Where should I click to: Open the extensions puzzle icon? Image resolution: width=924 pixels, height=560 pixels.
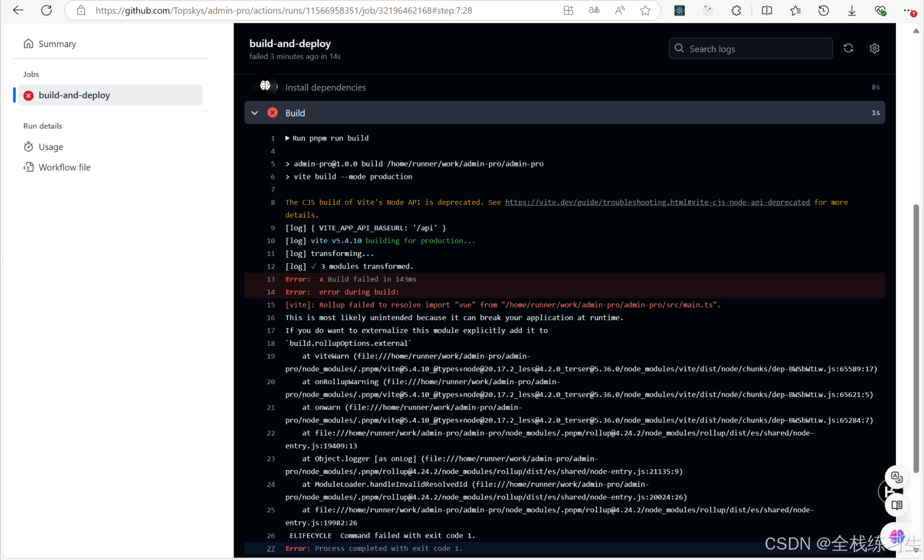(x=736, y=10)
